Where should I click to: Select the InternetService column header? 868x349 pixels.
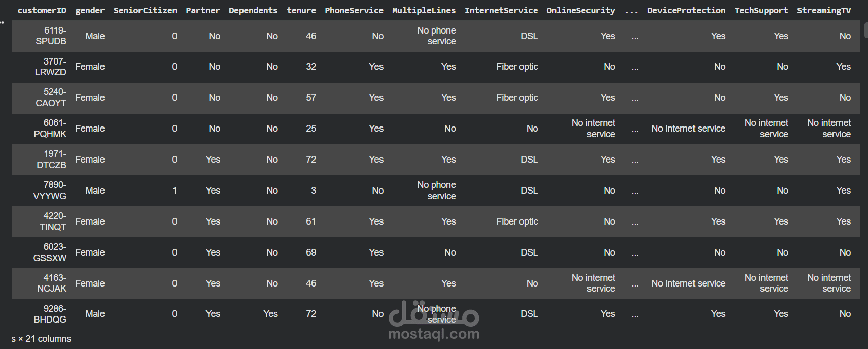click(501, 10)
